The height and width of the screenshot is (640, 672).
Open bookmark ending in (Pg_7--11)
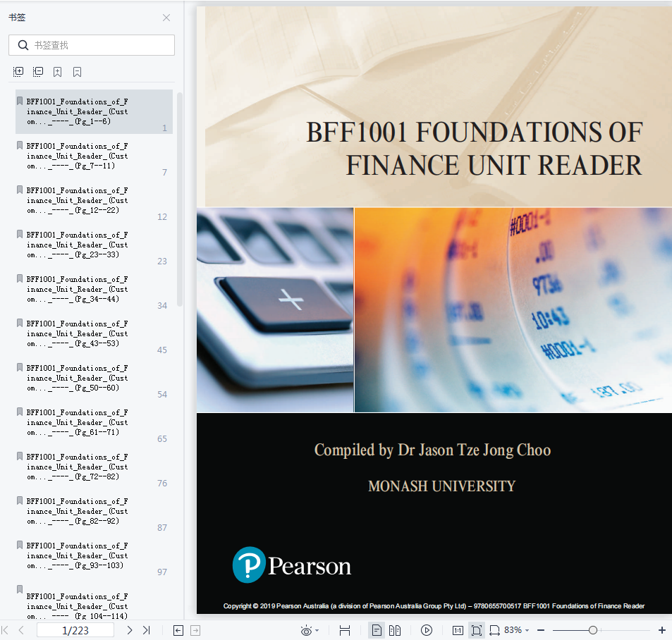click(x=94, y=156)
